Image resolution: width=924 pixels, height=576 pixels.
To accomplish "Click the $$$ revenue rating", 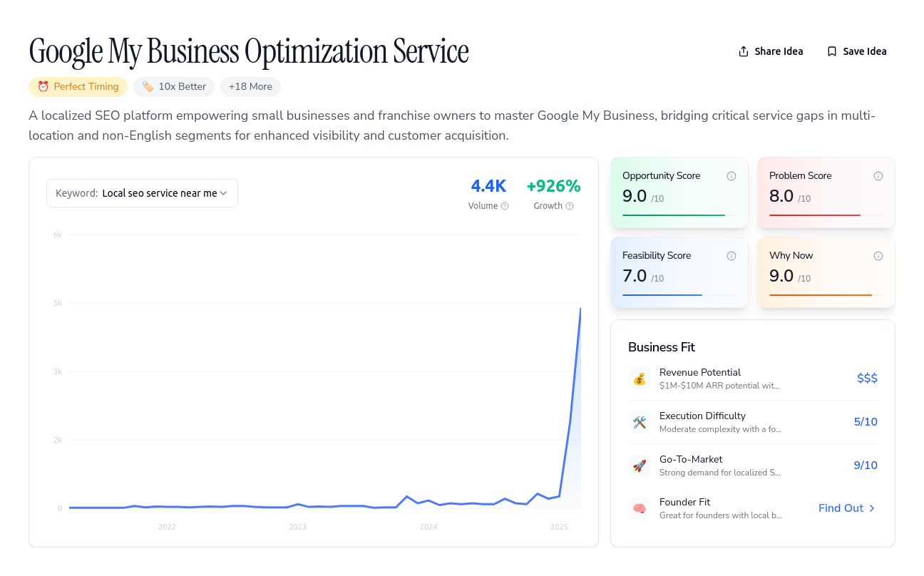I will tap(867, 379).
